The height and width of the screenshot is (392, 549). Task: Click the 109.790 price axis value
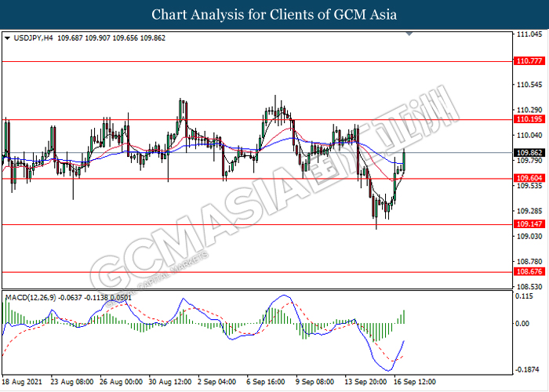pos(529,161)
